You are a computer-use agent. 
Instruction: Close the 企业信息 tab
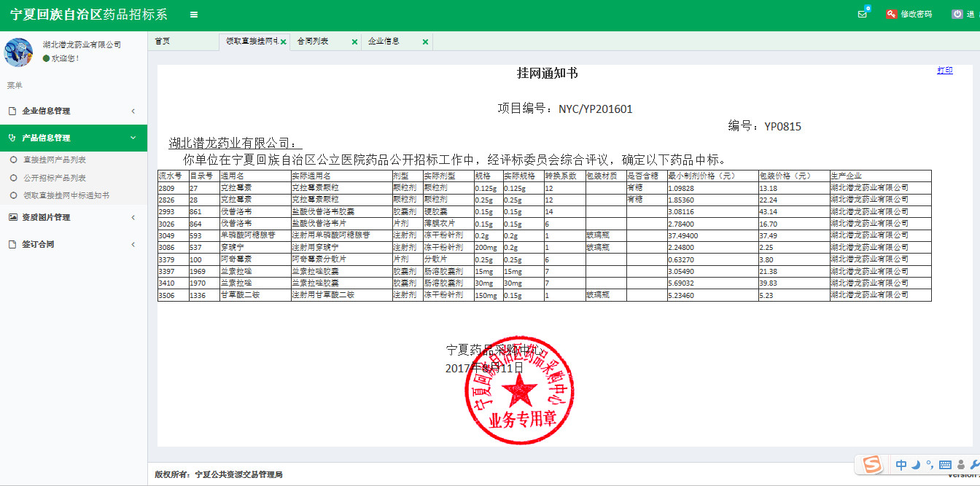(x=425, y=42)
